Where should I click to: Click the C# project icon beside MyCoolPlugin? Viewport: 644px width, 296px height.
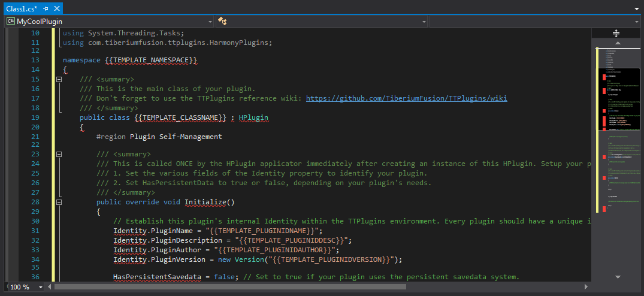[x=10, y=21]
